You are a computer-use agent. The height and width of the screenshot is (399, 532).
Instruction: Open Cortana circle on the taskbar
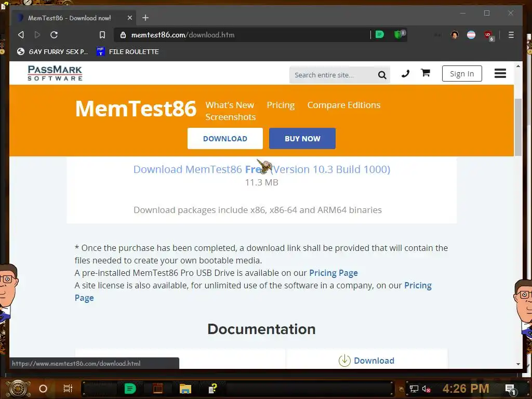(43, 389)
